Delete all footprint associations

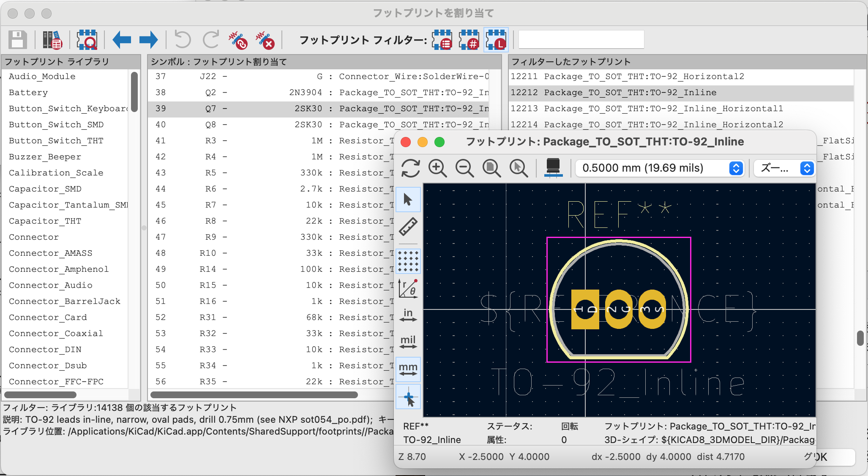pyautogui.click(x=265, y=40)
